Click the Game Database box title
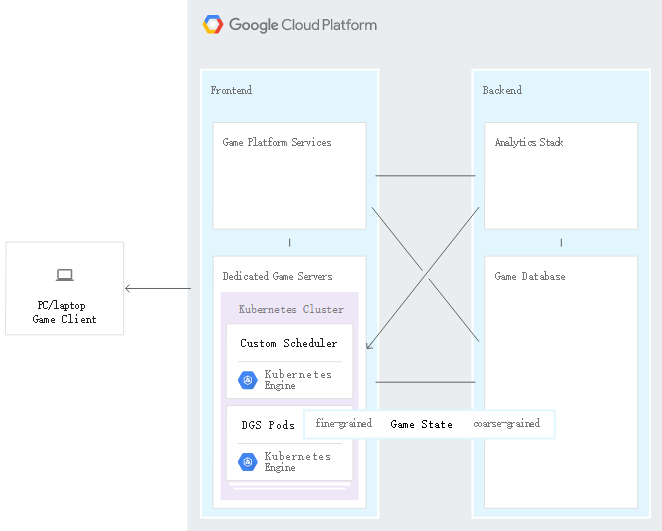This screenshot has height=531, width=662. pos(530,276)
